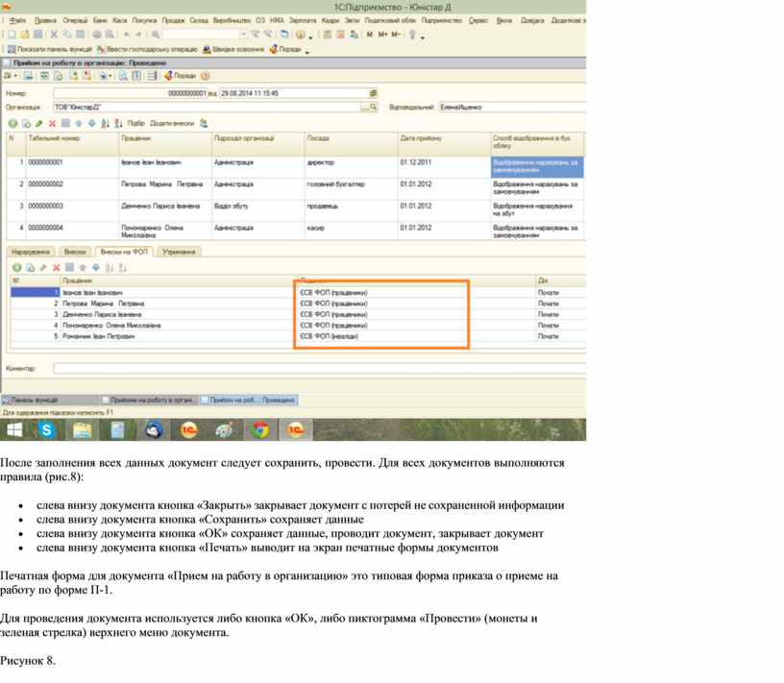784x683 pixels.
Task: Open Google Chrome from the taskbar
Action: (260, 430)
